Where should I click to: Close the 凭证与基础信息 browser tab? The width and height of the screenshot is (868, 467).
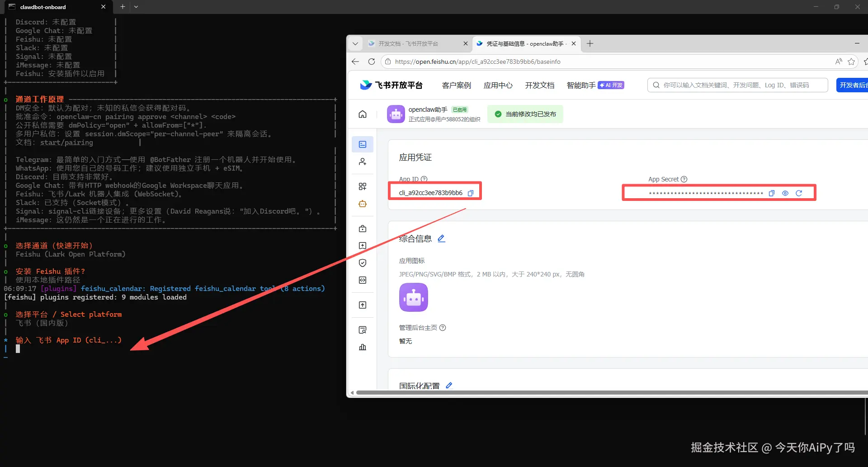click(x=574, y=43)
